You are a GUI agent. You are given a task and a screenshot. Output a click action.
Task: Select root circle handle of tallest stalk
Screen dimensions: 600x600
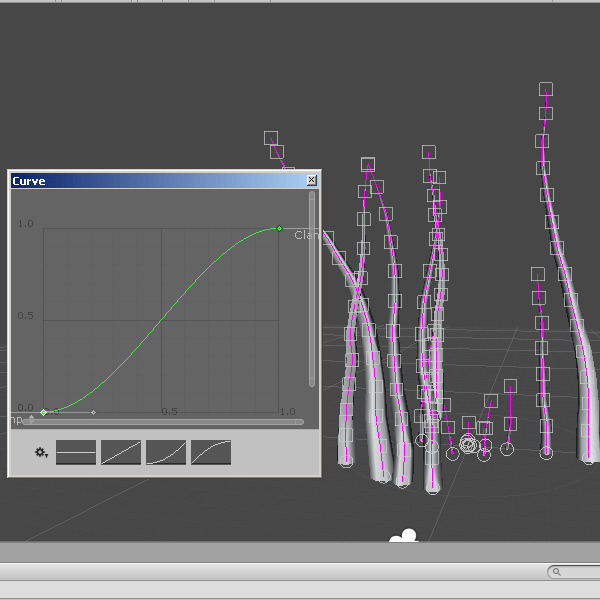coord(546,453)
